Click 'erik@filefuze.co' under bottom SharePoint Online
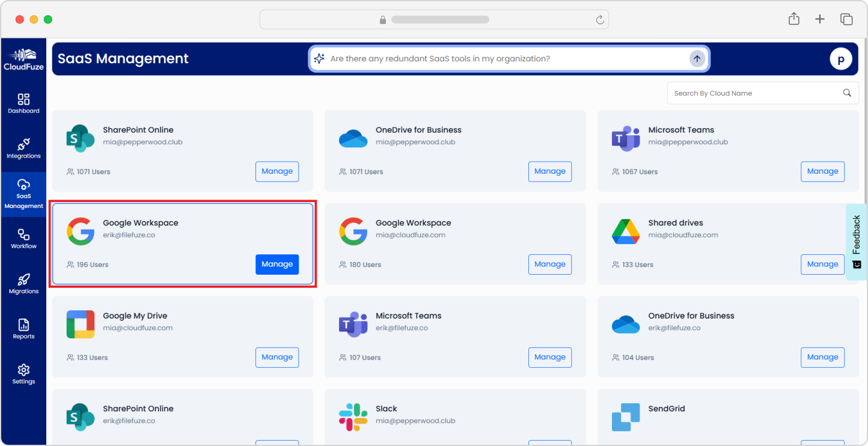 (129, 421)
